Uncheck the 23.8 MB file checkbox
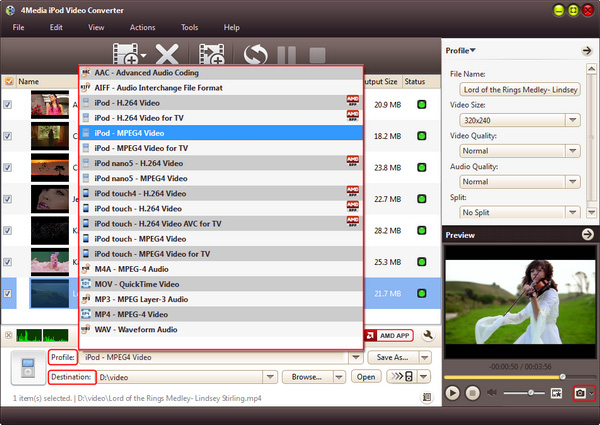The height and width of the screenshot is (425, 600). pyautogui.click(x=7, y=167)
